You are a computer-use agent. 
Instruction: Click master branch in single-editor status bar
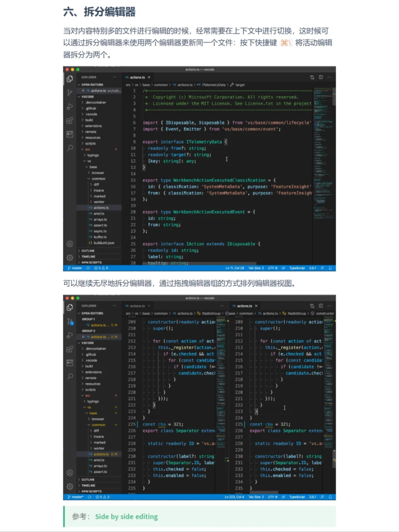[x=75, y=268]
